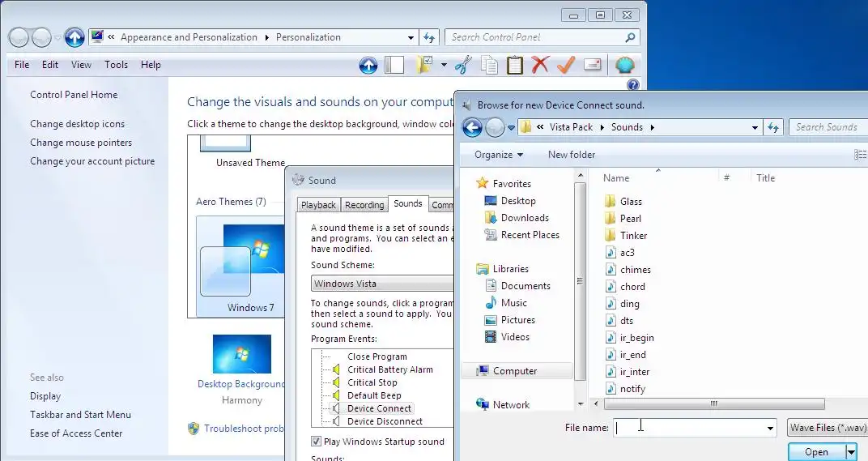Click the Refresh icon in the Browse dialog
Viewport: 868px width, 461px height.
click(773, 127)
